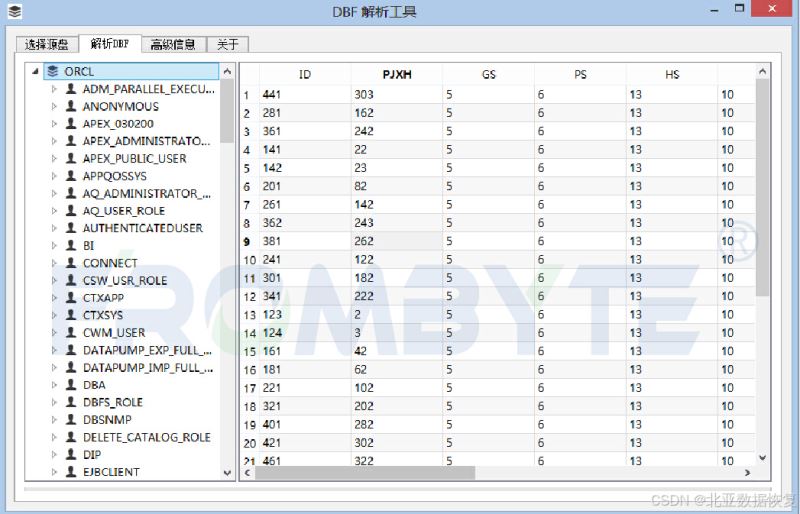Click the user icon beside CONNECT
This screenshot has width=800, height=514.
pos(71,263)
